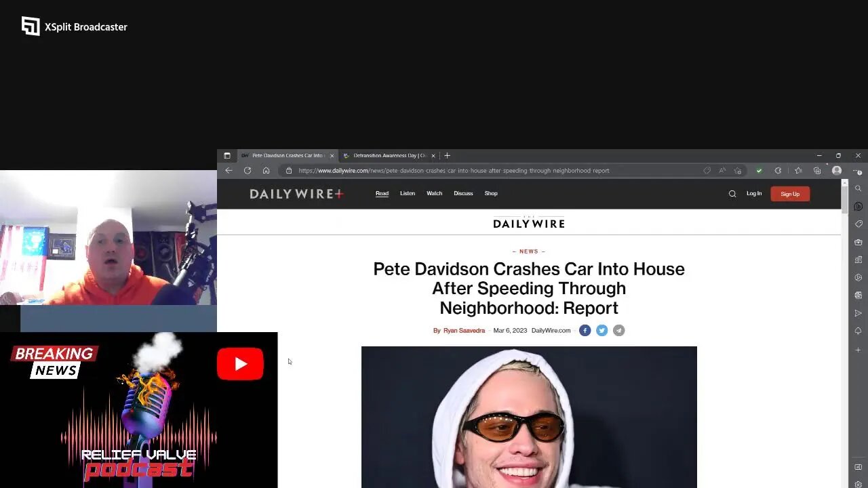Screen dimensions: 868x488
Task: Click The Daily Wire masthead logo
Action: pos(528,222)
